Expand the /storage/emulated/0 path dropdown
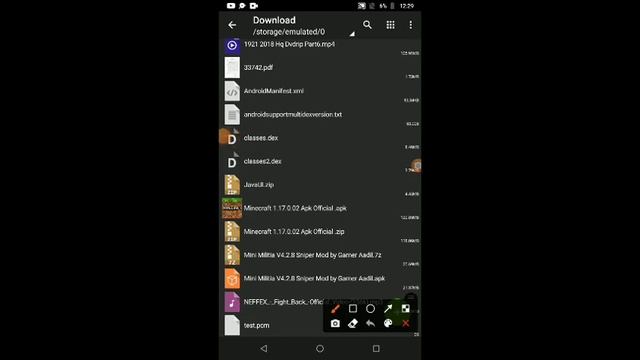This screenshot has height=360, width=640. tap(352, 34)
